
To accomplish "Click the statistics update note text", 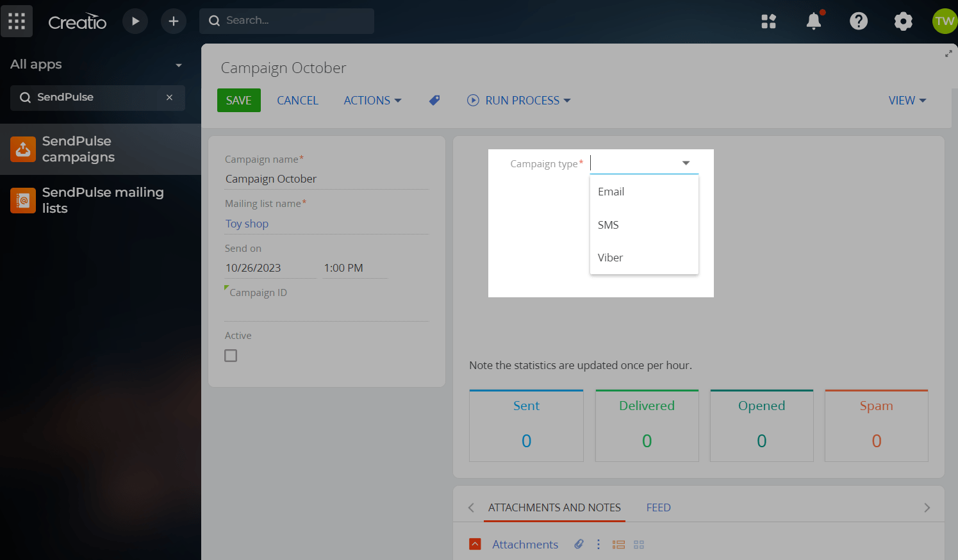I will 581,365.
